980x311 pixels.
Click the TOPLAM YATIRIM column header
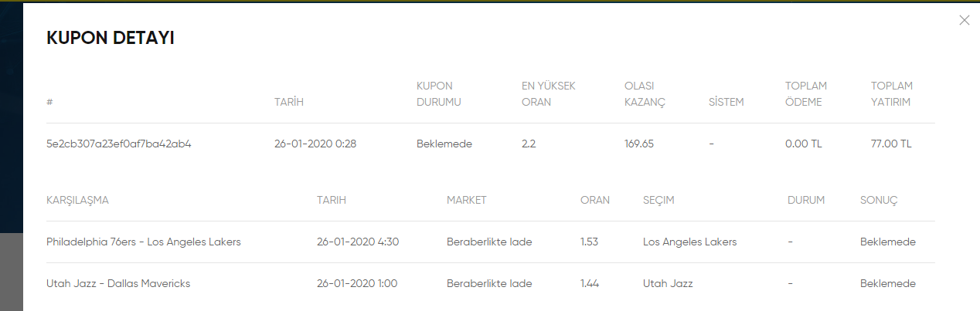(x=893, y=94)
